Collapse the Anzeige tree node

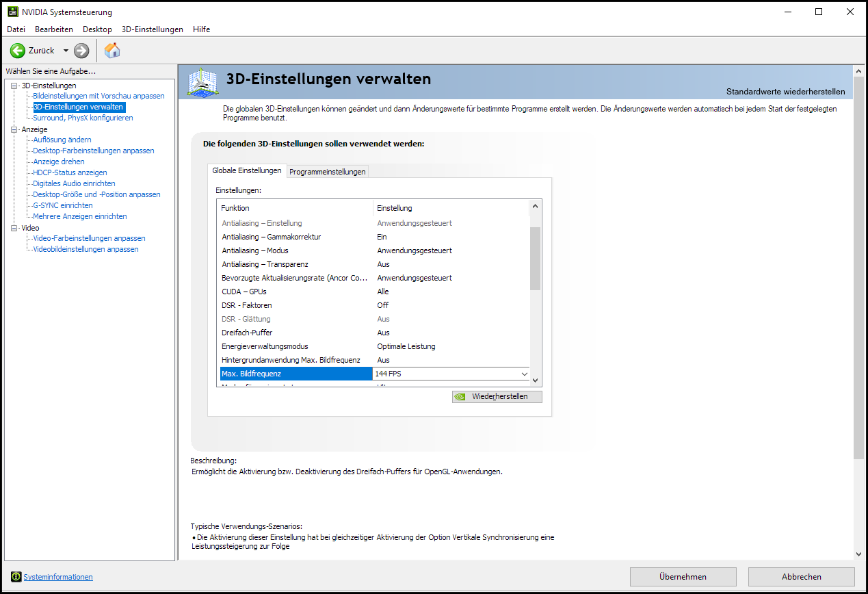[14, 129]
